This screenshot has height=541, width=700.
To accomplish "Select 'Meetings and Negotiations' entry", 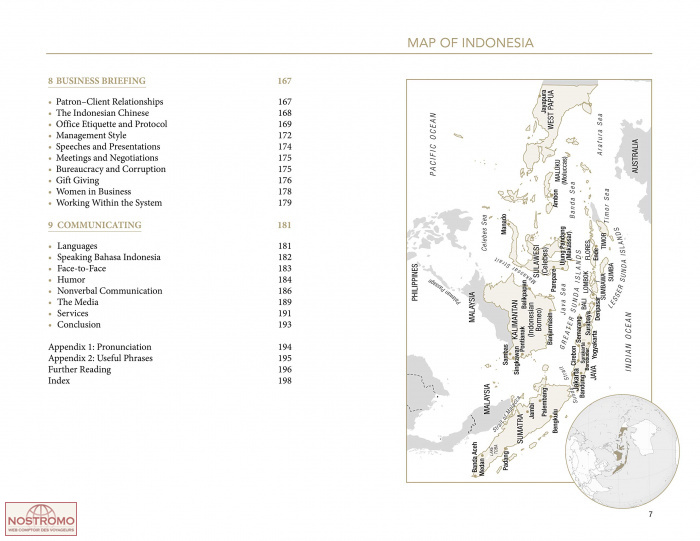I will [107, 158].
